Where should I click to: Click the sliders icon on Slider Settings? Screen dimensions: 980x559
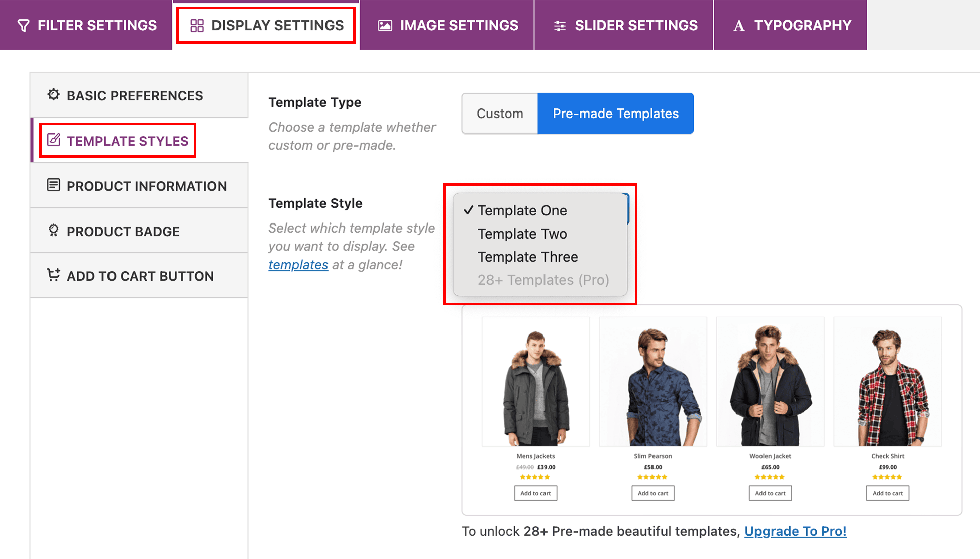(x=560, y=26)
